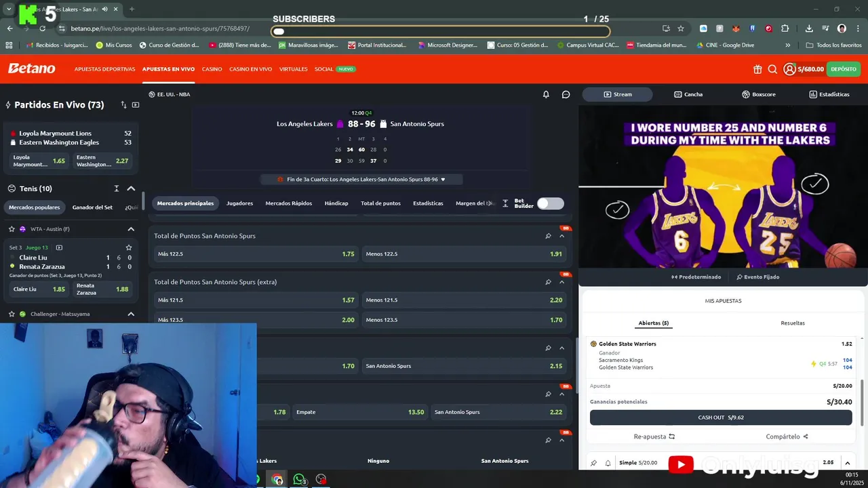The width and height of the screenshot is (868, 488).
Task: Bookmark this page with the star icon
Action: [x=681, y=28]
